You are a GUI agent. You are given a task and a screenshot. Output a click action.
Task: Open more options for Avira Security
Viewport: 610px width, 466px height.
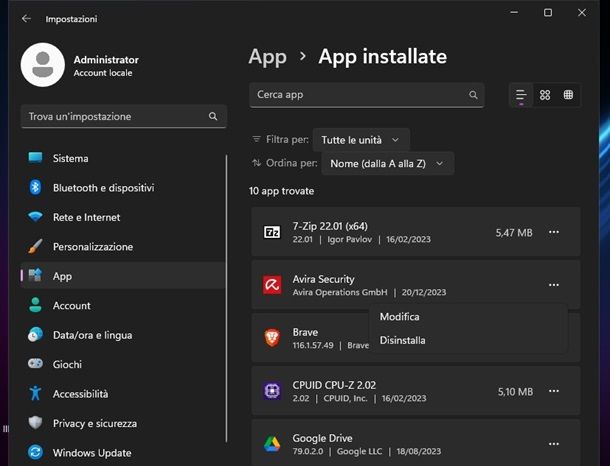pos(554,285)
